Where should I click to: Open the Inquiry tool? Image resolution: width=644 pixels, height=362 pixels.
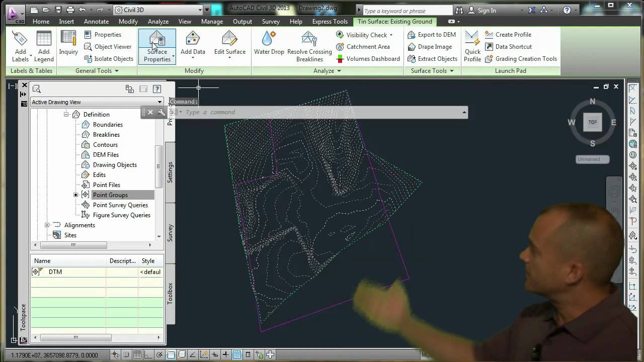click(x=68, y=43)
